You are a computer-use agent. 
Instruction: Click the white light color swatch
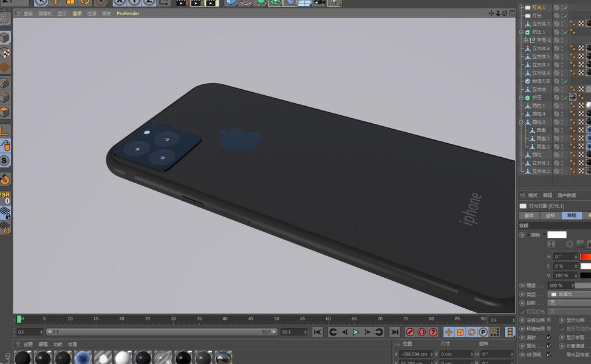(x=557, y=235)
